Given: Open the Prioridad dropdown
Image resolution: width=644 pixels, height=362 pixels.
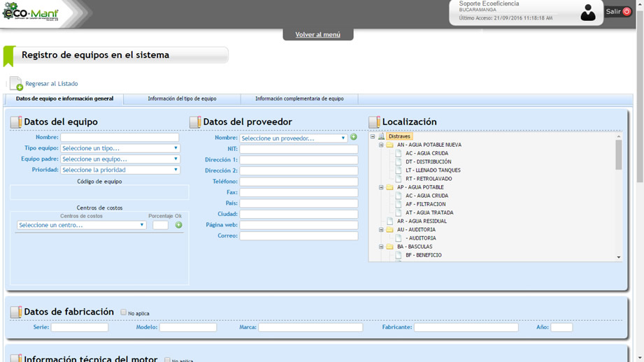Looking at the screenshot, I should 120,170.
